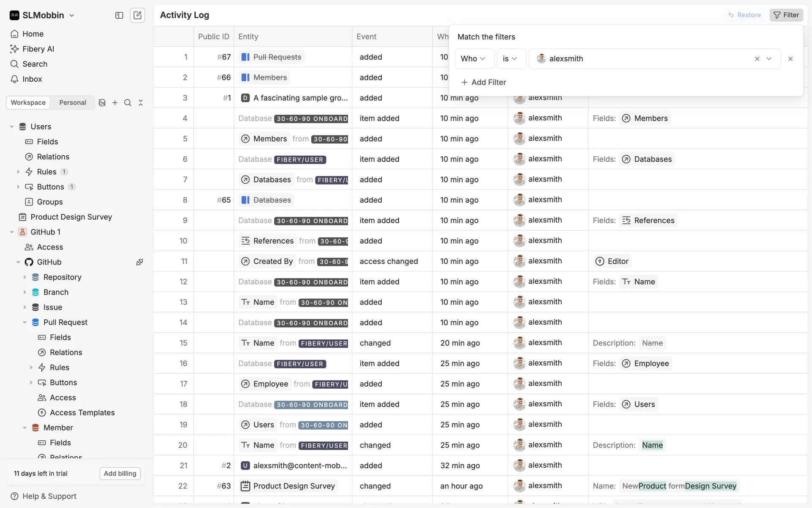Click the Pull Requests entity in row 1
The width and height of the screenshot is (812, 508).
coord(277,57)
